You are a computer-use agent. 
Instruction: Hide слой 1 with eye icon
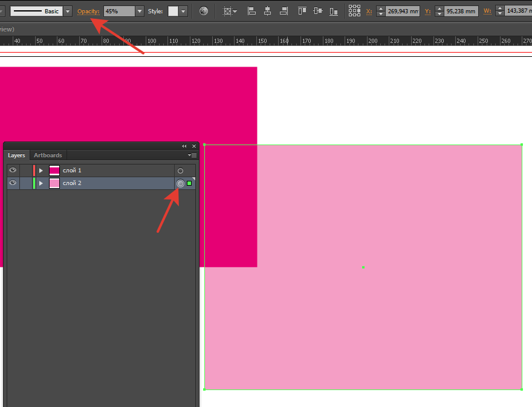[x=13, y=170]
